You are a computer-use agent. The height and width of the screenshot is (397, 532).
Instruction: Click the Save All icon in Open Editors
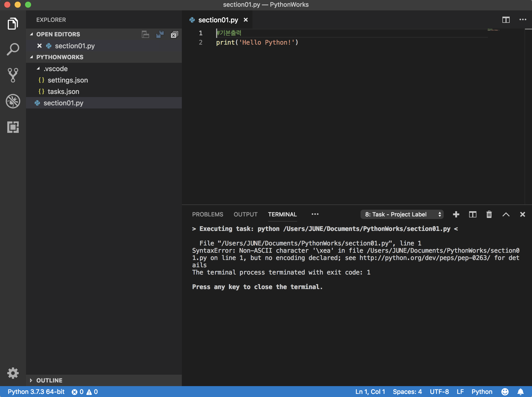[160, 34]
